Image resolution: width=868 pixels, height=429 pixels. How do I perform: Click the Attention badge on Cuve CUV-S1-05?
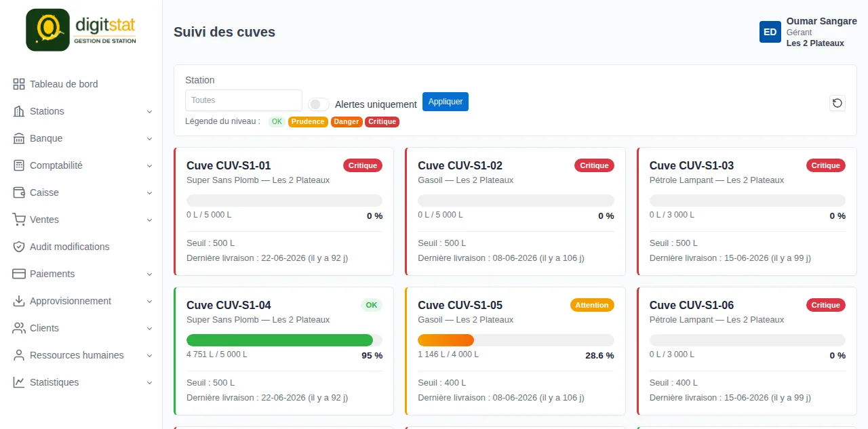coord(592,305)
